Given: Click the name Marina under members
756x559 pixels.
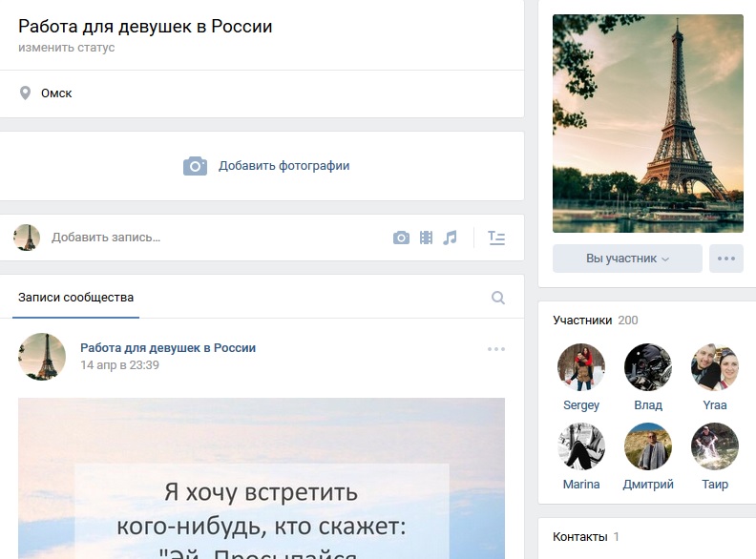Looking at the screenshot, I should pyautogui.click(x=581, y=485).
